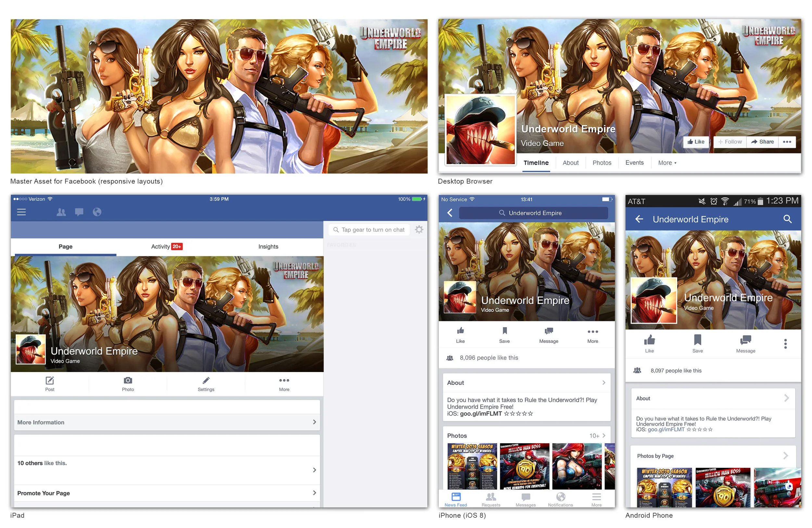Select desktop Photos tab
Image resolution: width=812 pixels, height=528 pixels.
click(602, 163)
